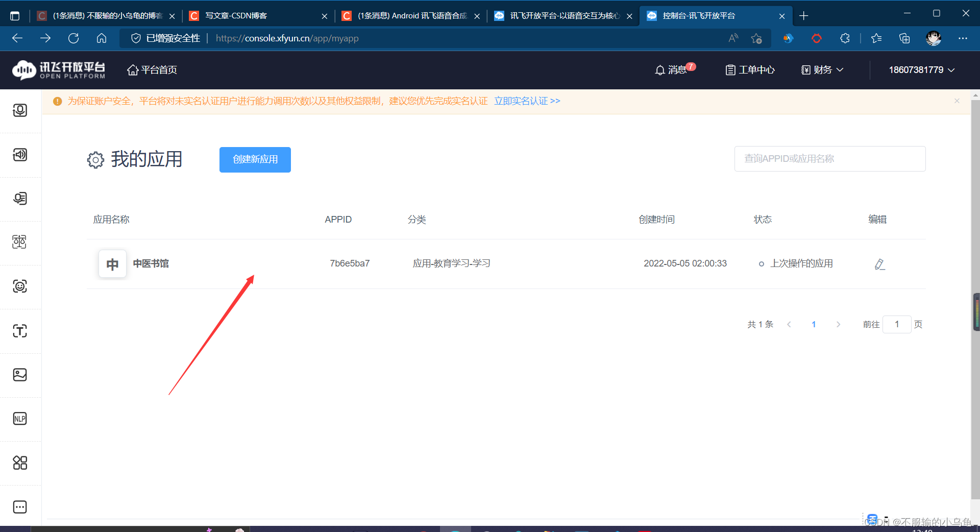
Task: Open NLP sidebar icon
Action: [x=20, y=419]
